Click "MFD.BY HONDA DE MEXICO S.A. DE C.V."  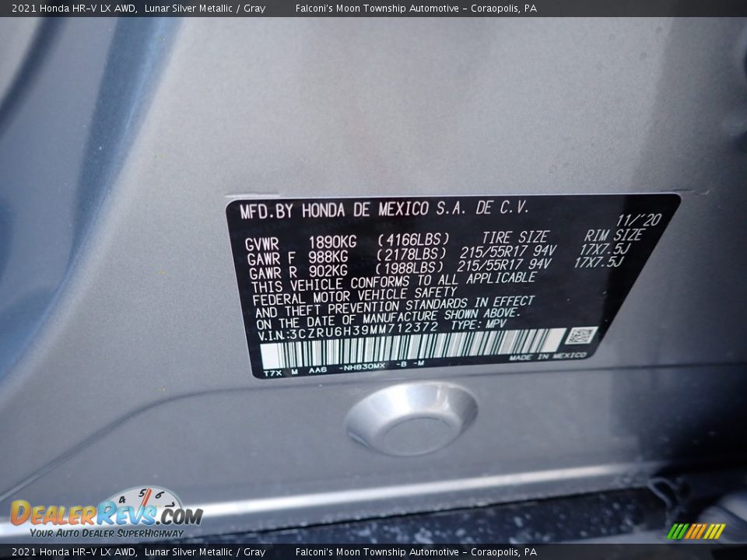click(x=384, y=209)
